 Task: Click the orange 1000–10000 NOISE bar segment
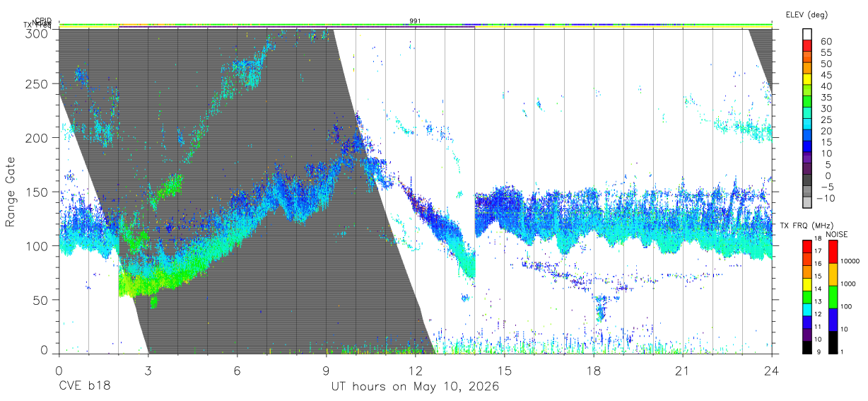click(833, 274)
